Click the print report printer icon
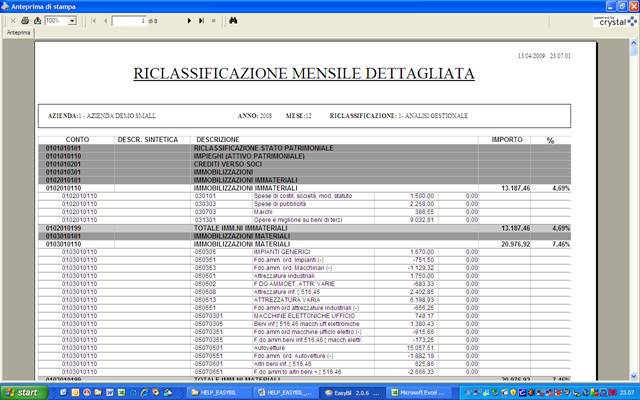Screen dimensions: 640x400 pos(25,20)
